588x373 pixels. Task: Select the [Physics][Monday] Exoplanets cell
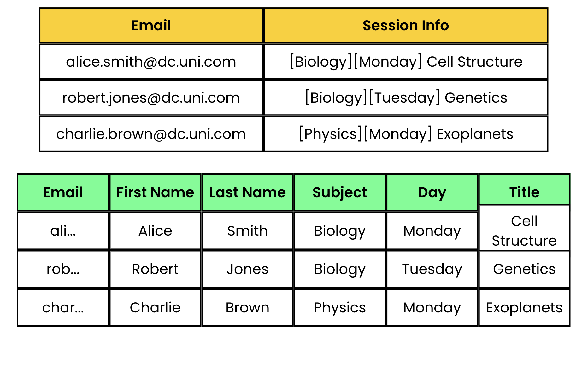pyautogui.click(x=406, y=134)
